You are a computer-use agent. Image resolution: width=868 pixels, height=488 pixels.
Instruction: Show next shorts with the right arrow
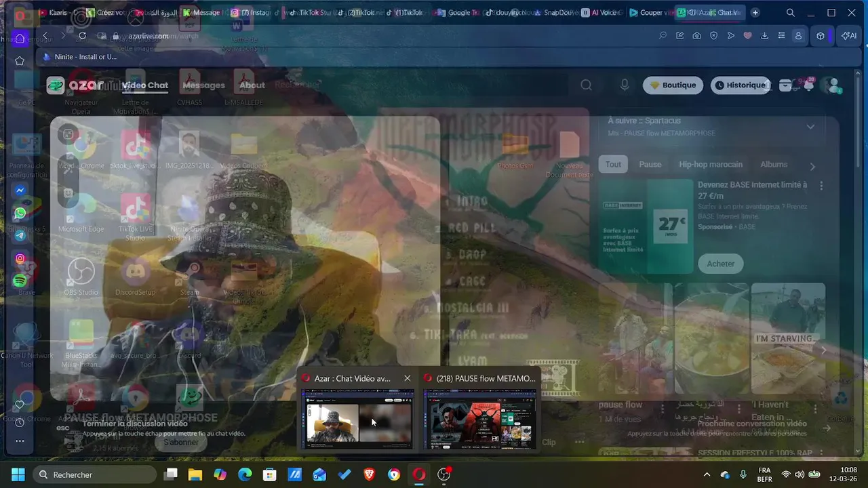[823, 350]
